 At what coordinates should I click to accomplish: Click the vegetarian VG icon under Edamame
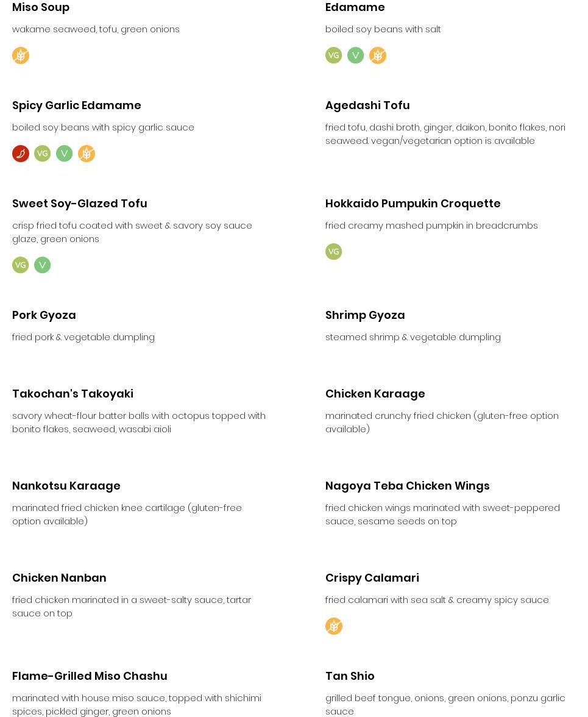point(334,55)
